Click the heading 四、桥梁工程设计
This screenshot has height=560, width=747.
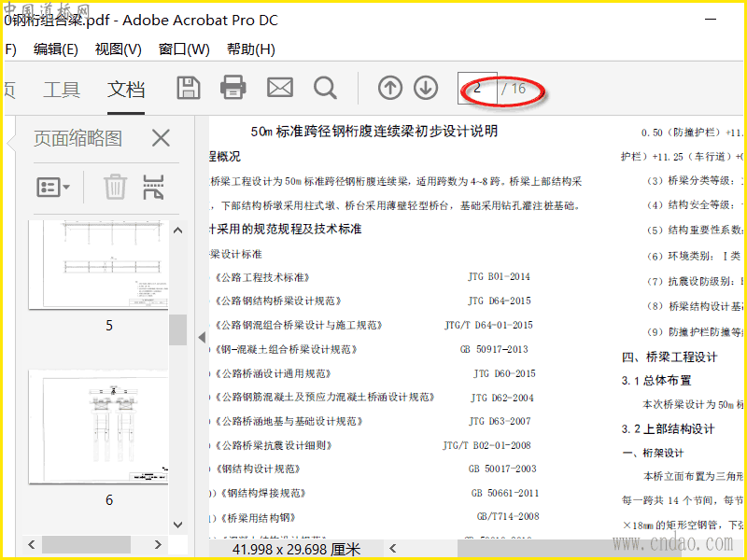pos(669,357)
